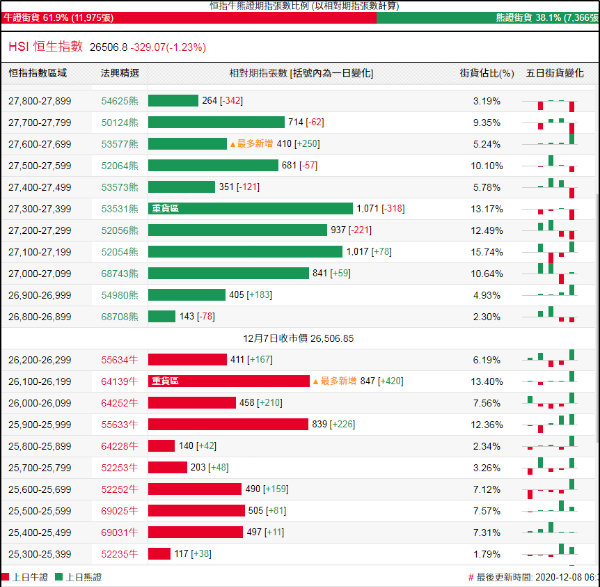Open bear warrant link 68743熊
Screen dimensions: 600x587
click(119, 274)
